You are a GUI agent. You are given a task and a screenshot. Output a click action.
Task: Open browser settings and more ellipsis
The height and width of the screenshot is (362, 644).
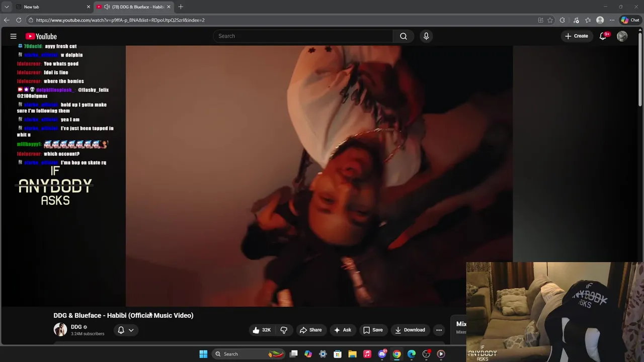(612, 20)
